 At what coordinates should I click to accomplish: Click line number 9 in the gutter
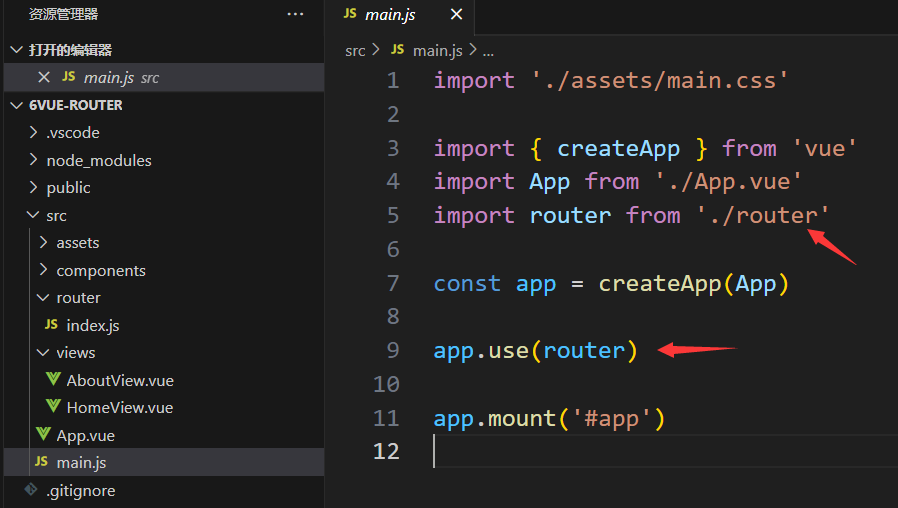pyautogui.click(x=393, y=351)
